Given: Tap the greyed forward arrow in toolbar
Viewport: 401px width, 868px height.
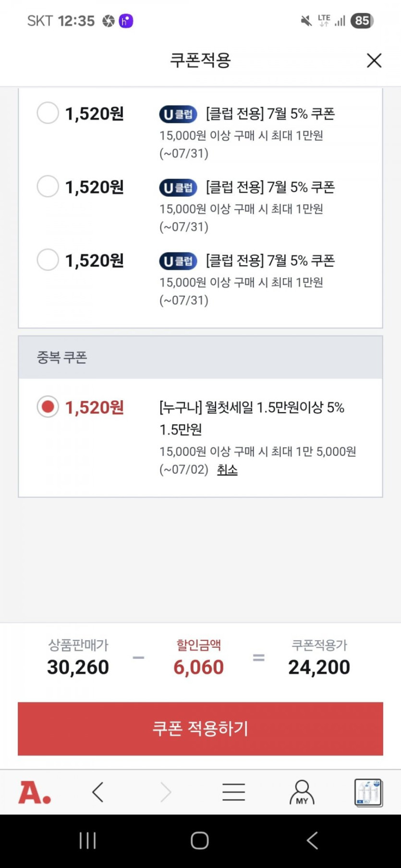Looking at the screenshot, I should pyautogui.click(x=166, y=792).
